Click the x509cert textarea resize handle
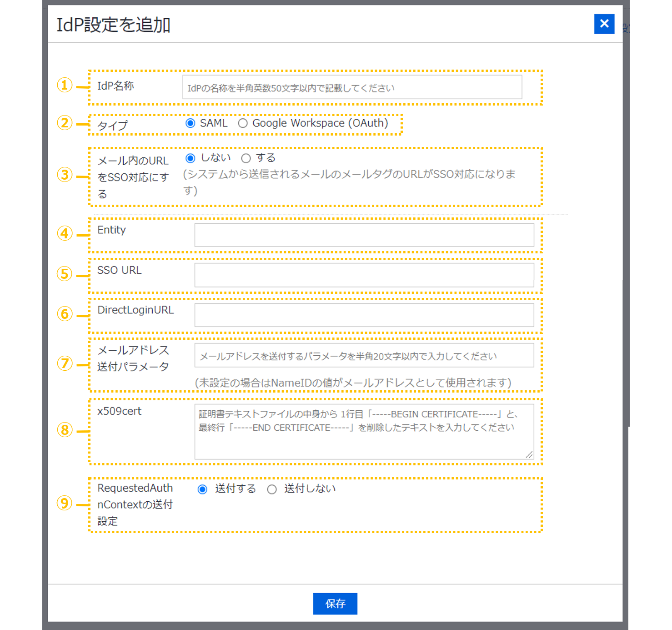 pyautogui.click(x=529, y=454)
